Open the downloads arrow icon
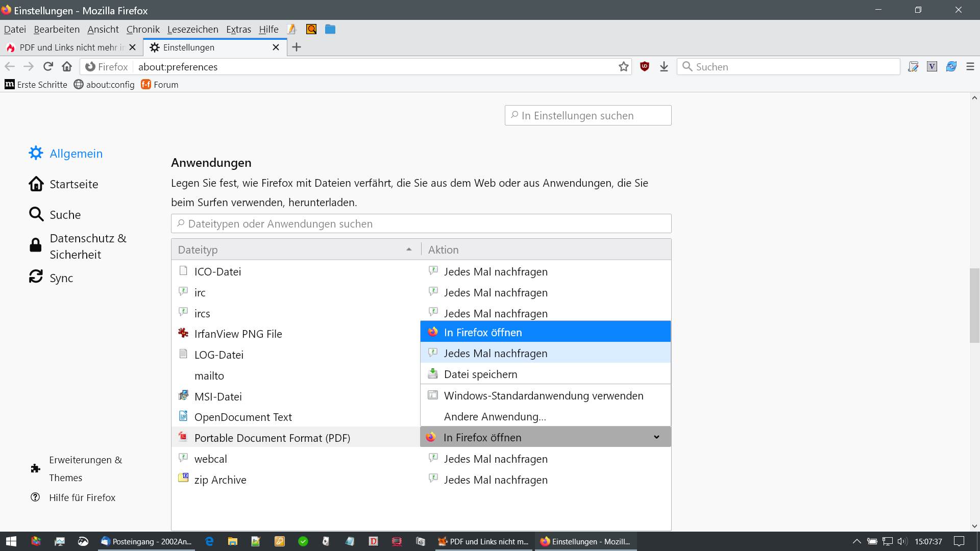The height and width of the screenshot is (551, 980). pyautogui.click(x=664, y=67)
